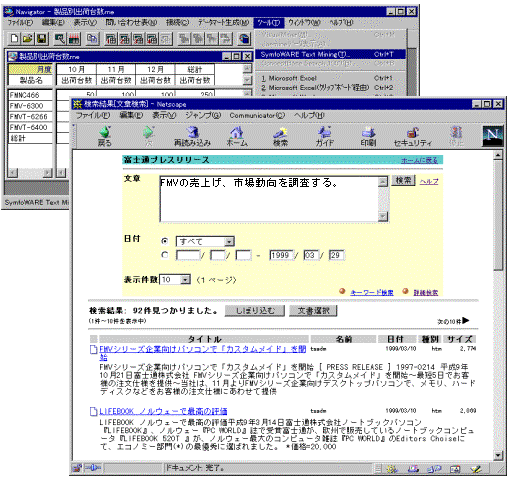
Task: Open データマート生成 menu in Navigator
Action: point(223,23)
